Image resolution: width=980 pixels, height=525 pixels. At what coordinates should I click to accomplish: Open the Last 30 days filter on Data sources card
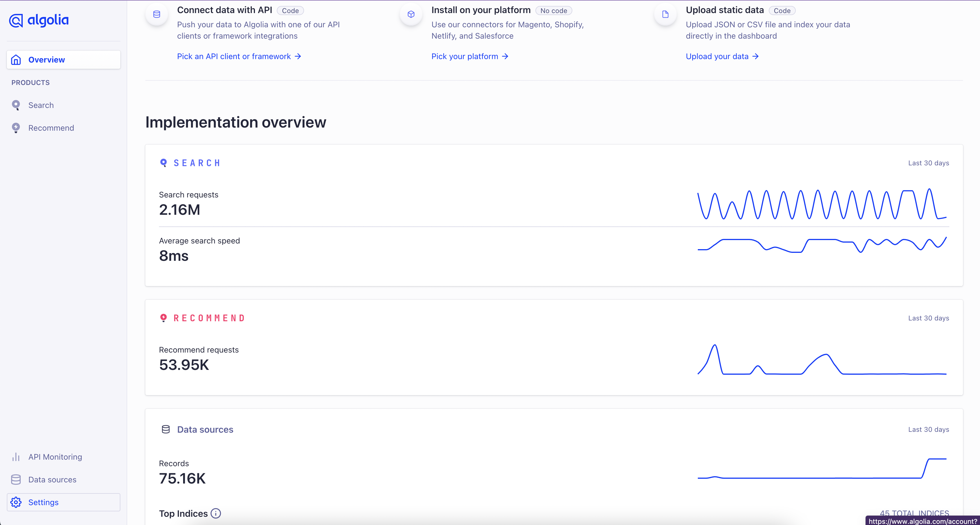pyautogui.click(x=928, y=429)
